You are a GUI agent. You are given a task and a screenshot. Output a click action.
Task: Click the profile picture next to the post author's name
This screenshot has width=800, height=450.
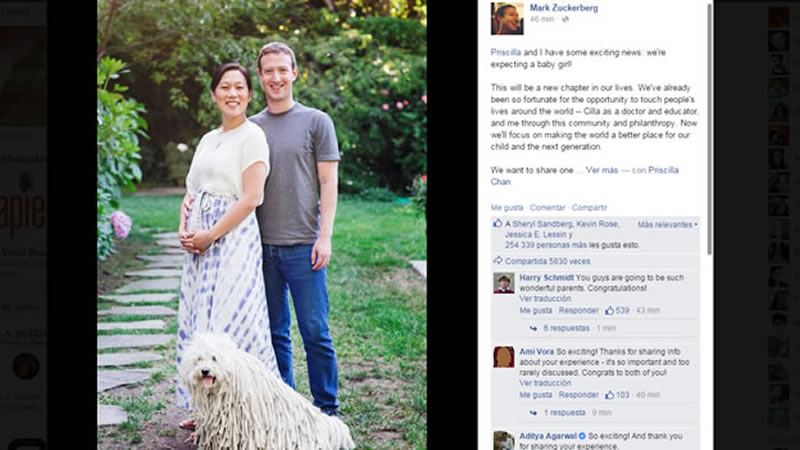[507, 18]
